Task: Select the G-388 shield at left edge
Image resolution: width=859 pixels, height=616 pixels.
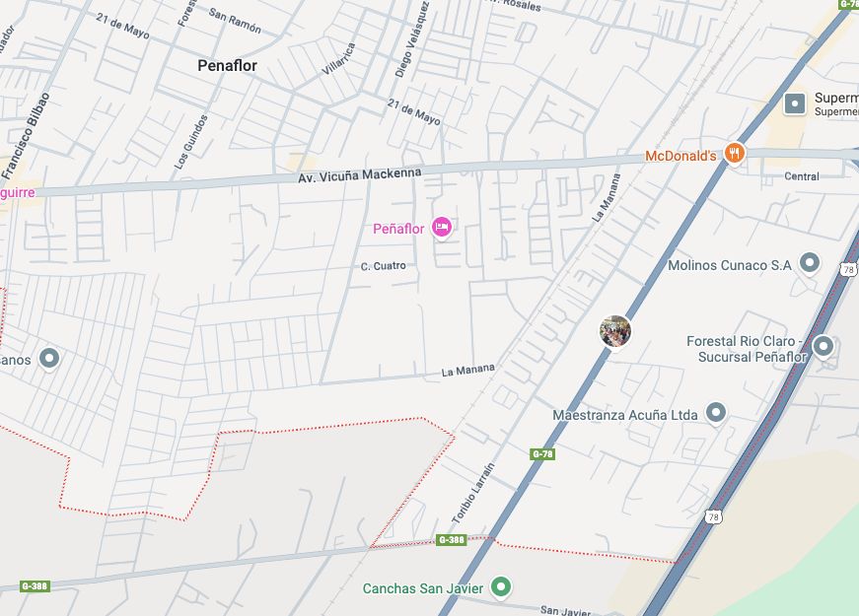Action: 36,586
